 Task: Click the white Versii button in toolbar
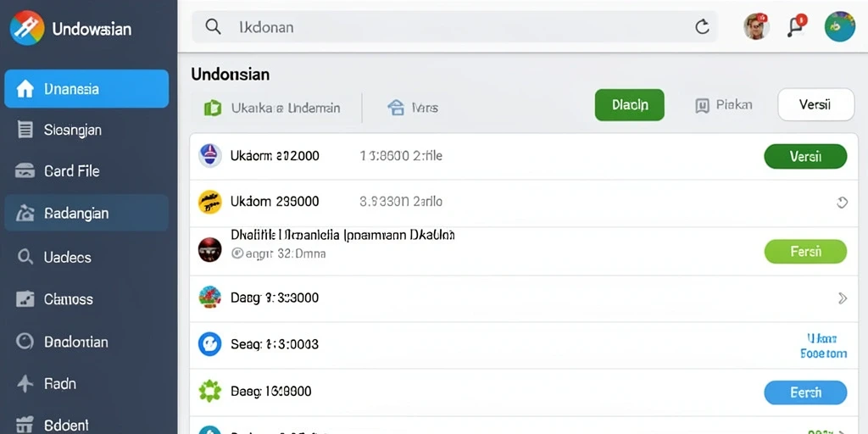[x=815, y=104]
